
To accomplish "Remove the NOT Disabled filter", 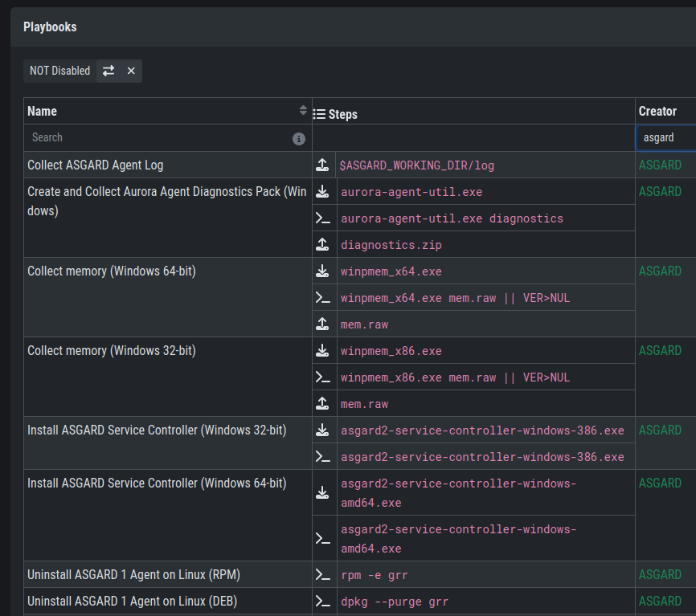I will (131, 71).
